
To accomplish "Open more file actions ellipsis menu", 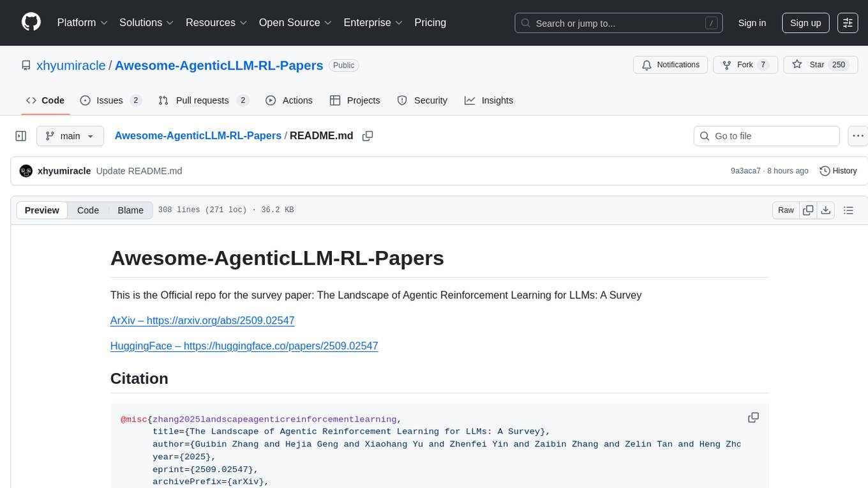I will pos(858,136).
